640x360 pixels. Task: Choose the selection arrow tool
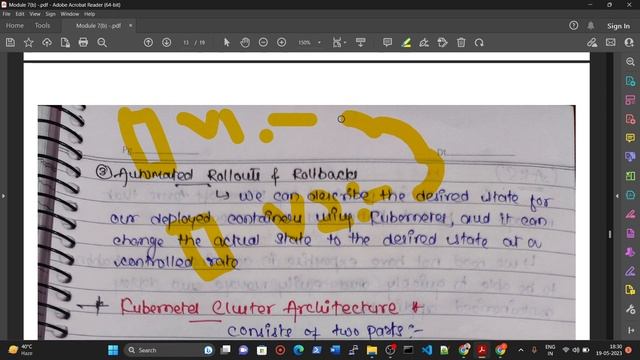click(x=227, y=42)
